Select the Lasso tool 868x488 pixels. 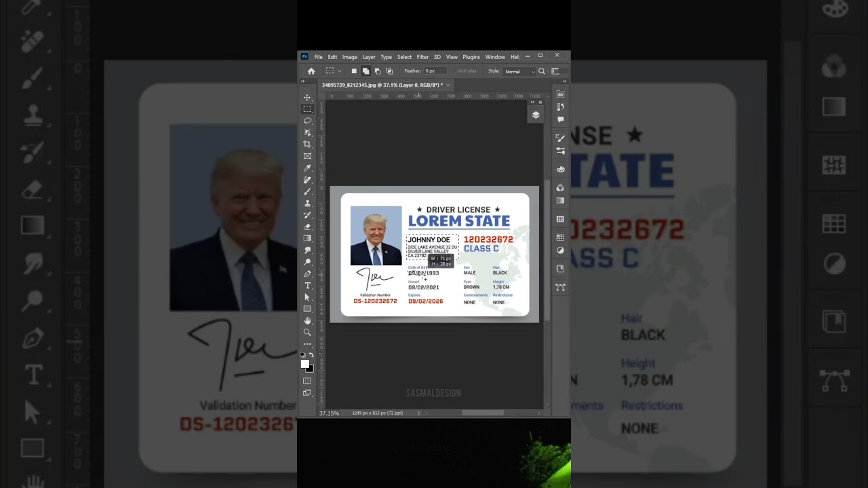pyautogui.click(x=307, y=121)
